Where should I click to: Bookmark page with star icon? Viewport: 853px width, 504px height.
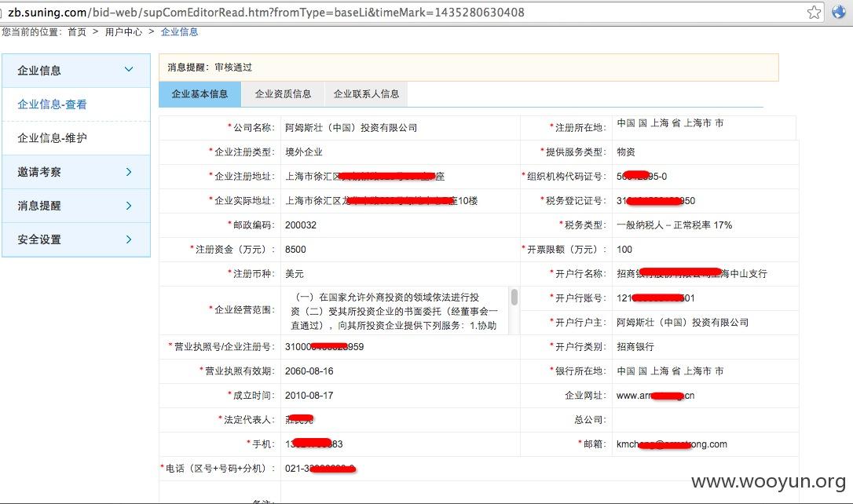[x=814, y=12]
